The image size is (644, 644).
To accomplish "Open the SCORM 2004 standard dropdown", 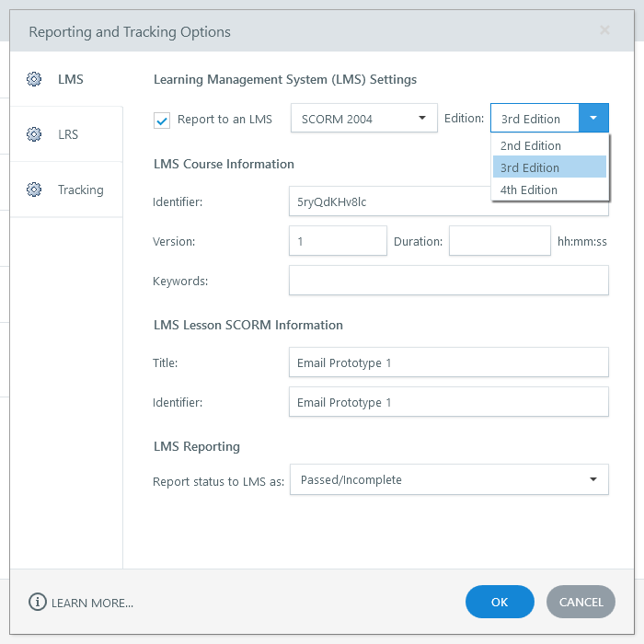I will point(363,119).
